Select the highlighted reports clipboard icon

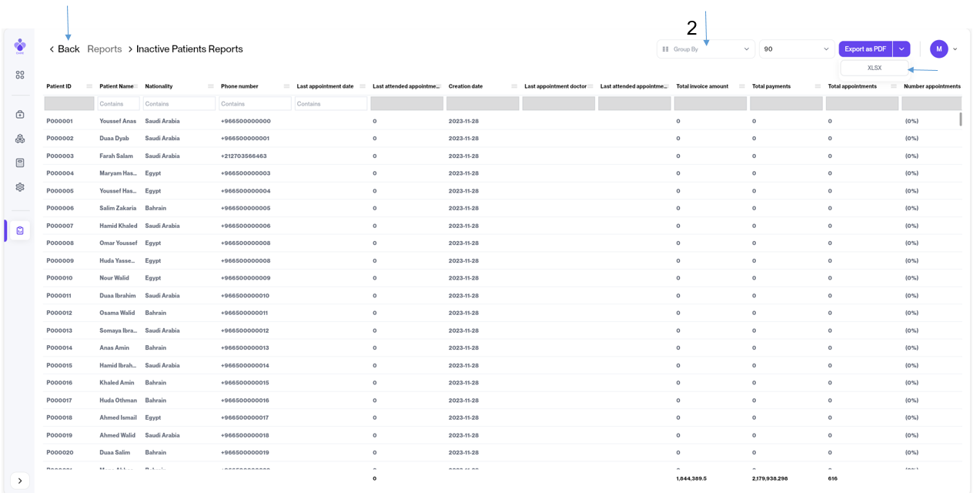point(20,230)
